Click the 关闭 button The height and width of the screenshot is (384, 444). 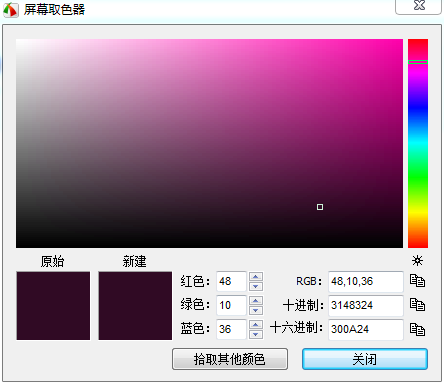pos(365,359)
